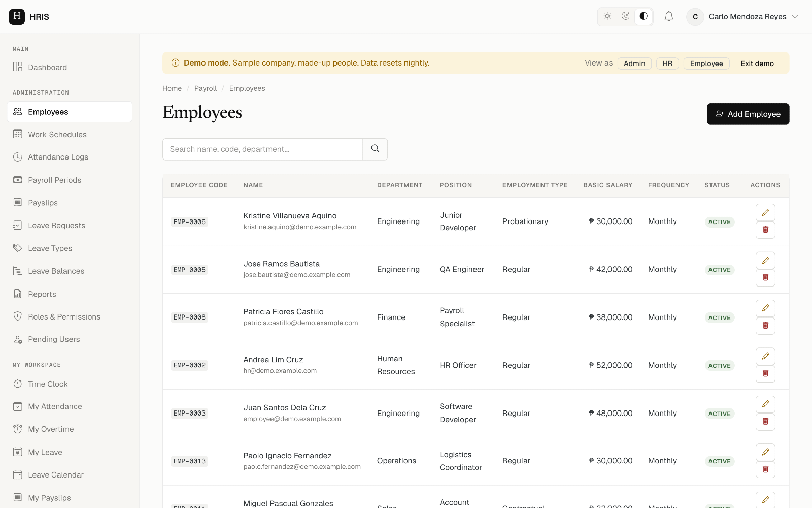The width and height of the screenshot is (812, 508).
Task: Delete Jose Ramos Bautista using trash icon
Action: 765,278
